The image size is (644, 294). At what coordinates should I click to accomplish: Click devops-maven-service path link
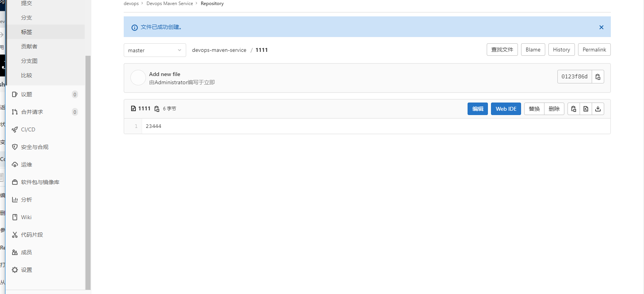click(219, 50)
